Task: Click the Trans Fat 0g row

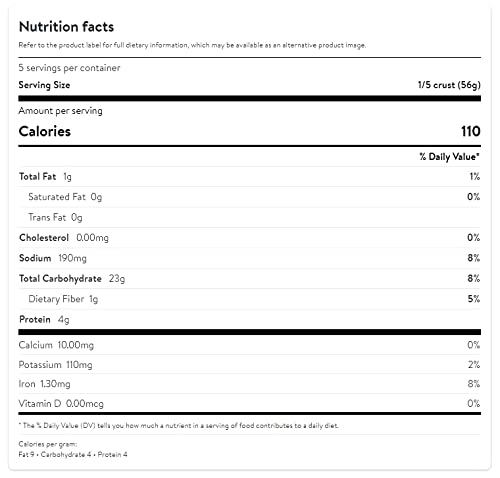Action: [x=250, y=217]
